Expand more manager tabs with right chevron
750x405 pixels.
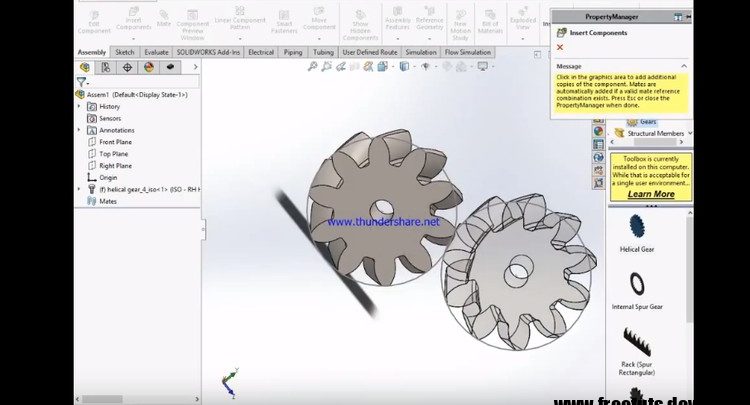pyautogui.click(x=195, y=67)
